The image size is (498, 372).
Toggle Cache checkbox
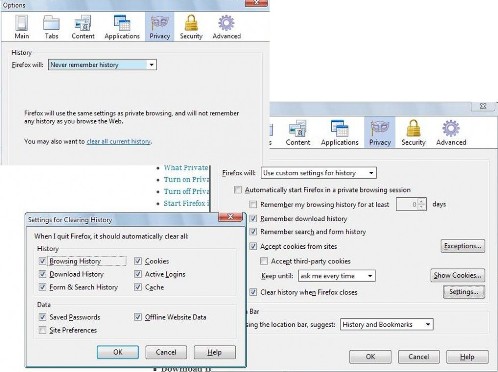tap(138, 287)
